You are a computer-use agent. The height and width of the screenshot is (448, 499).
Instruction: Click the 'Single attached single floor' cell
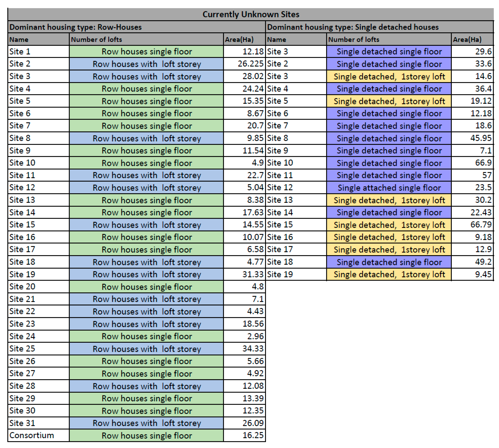[389, 188]
